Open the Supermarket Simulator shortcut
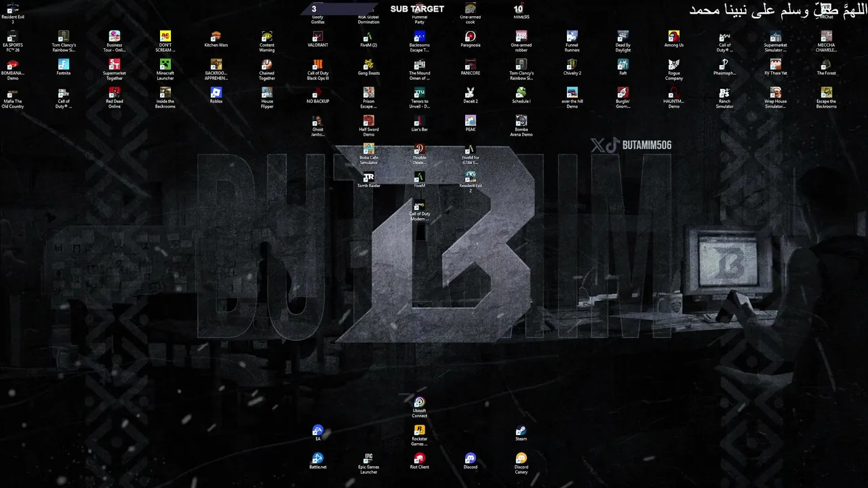Viewport: 868px width, 488px height. (x=776, y=41)
